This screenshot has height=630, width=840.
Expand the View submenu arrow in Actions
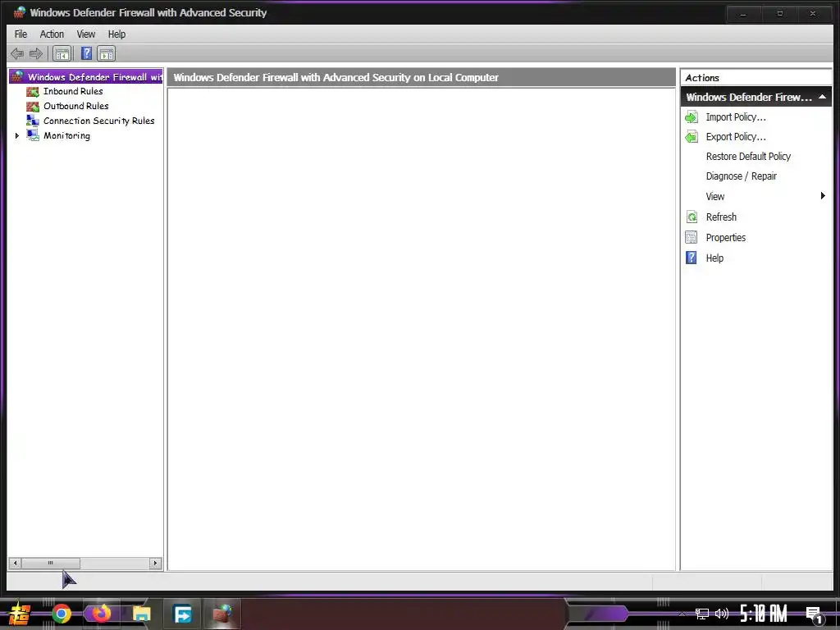pyautogui.click(x=823, y=196)
